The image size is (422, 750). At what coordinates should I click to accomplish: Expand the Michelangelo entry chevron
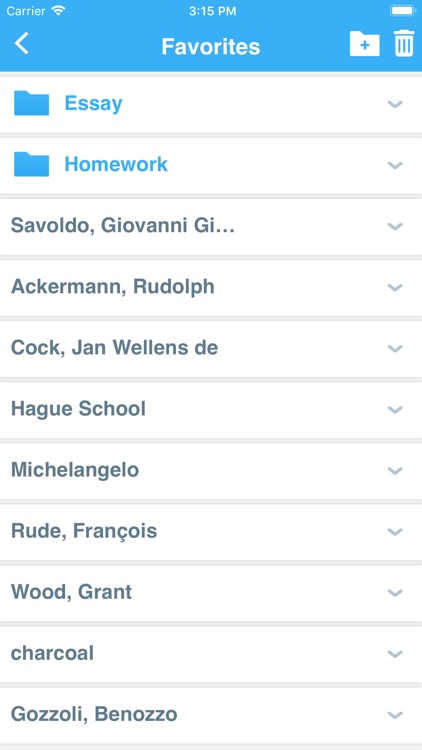pyautogui.click(x=395, y=471)
